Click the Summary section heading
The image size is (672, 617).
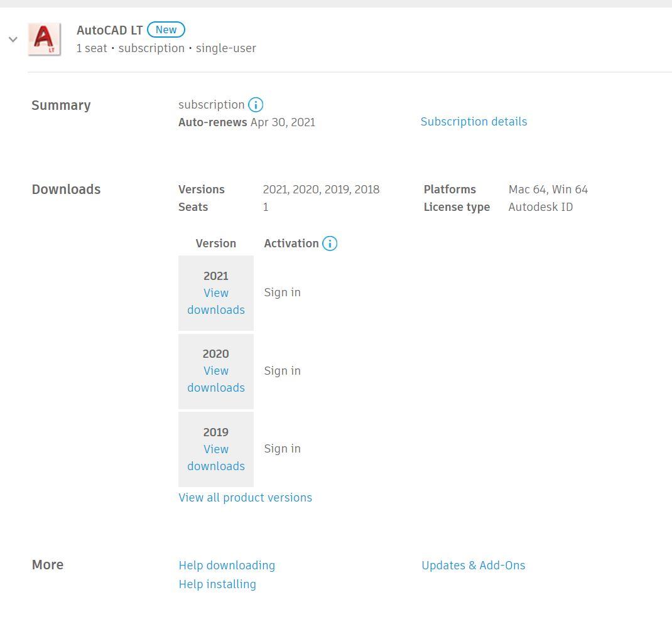[x=61, y=105]
